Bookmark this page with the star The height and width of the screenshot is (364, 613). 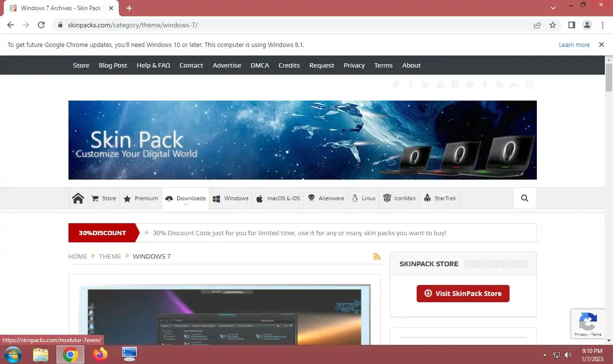[x=553, y=25]
